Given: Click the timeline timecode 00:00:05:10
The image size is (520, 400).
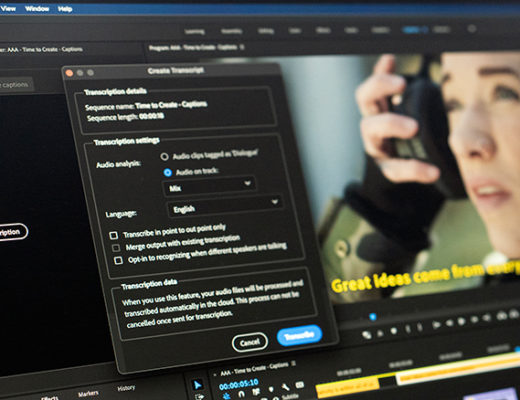Looking at the screenshot, I should tap(239, 384).
